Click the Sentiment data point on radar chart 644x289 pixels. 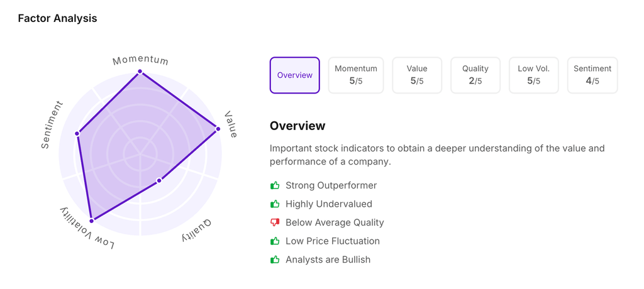pyautogui.click(x=77, y=133)
